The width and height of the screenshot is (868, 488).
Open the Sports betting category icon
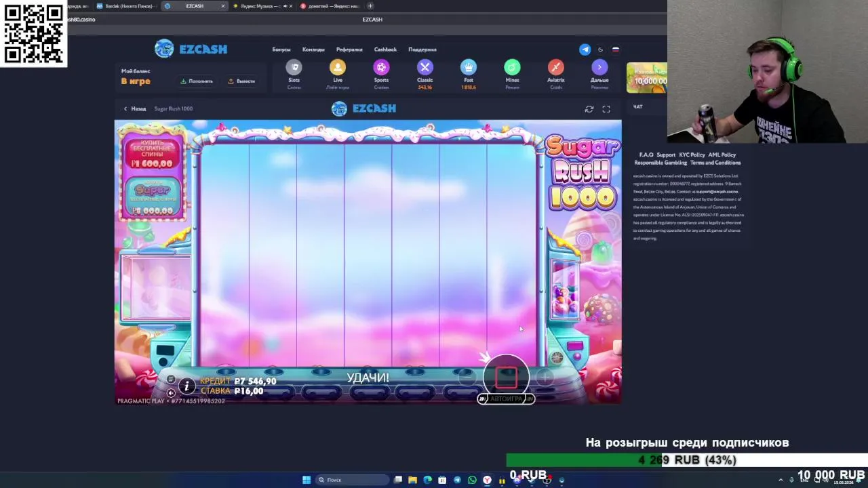click(x=381, y=67)
